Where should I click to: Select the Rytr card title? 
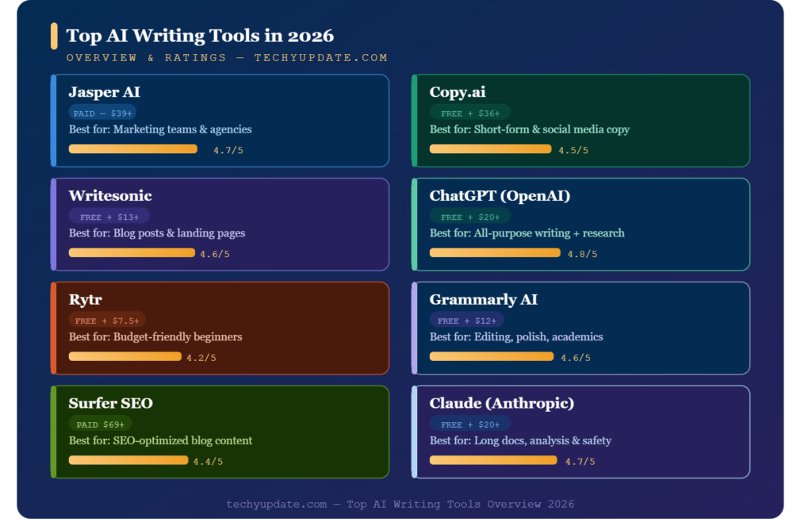click(86, 299)
